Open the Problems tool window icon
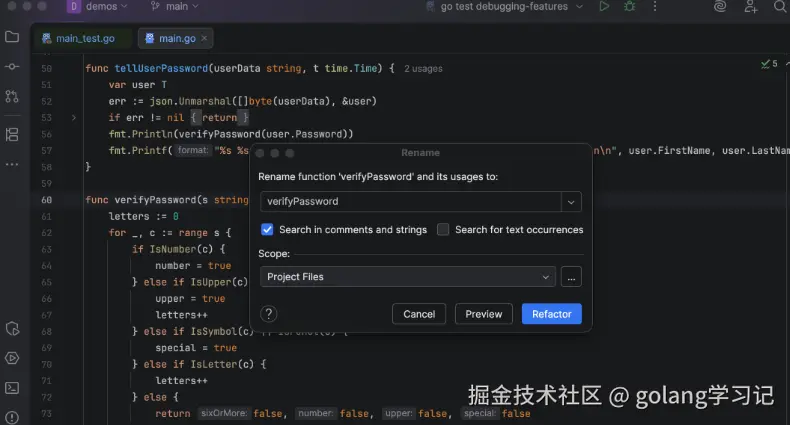 [x=12, y=417]
